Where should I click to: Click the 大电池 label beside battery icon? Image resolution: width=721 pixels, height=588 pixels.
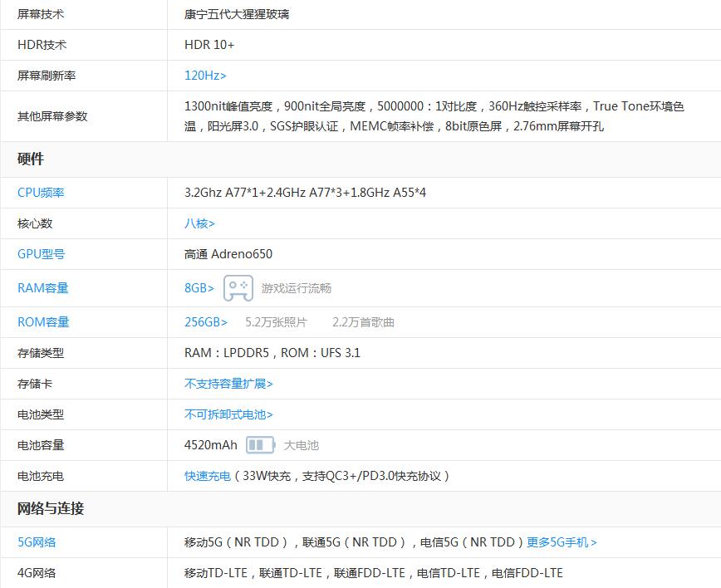(301, 445)
